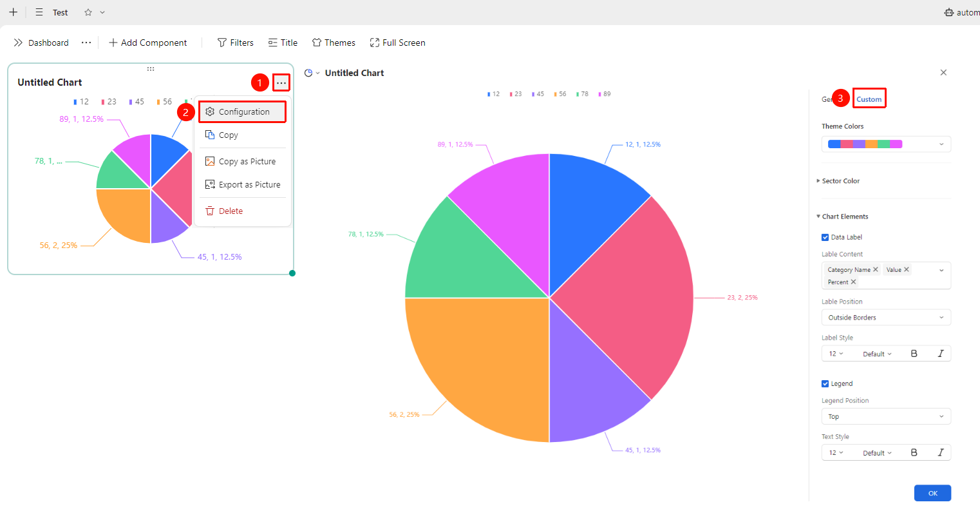Toggle bold for legend Text Style

coord(914,453)
